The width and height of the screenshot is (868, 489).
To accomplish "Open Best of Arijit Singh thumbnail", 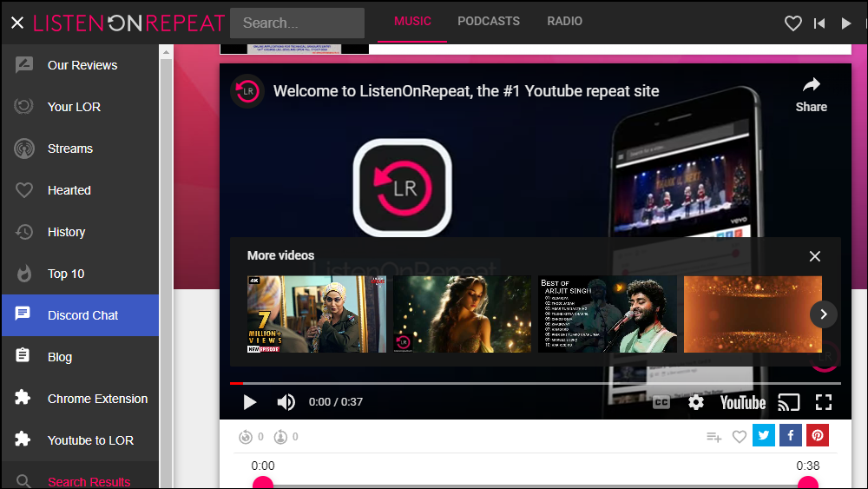I will [608, 314].
